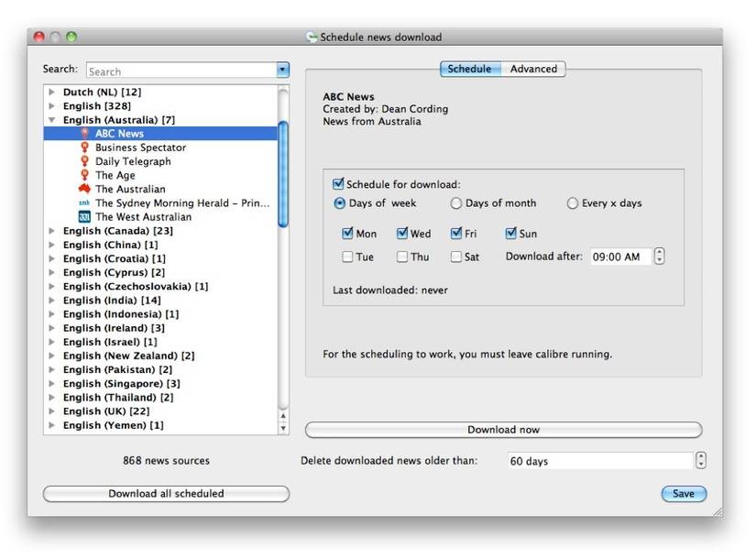Screen dimensions: 756x558
Task: Uncheck the Mon checkbox
Action: click(x=347, y=234)
